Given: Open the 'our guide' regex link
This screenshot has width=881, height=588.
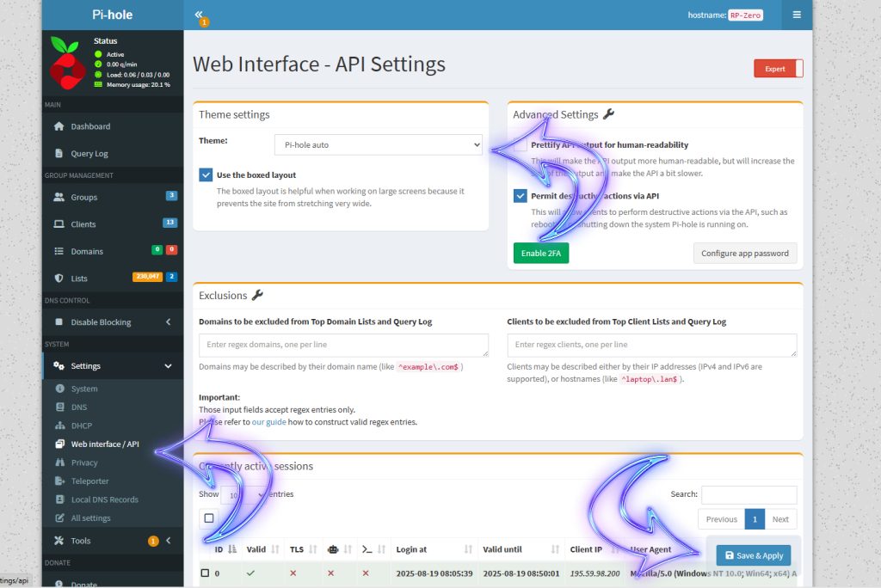Looking at the screenshot, I should point(268,422).
